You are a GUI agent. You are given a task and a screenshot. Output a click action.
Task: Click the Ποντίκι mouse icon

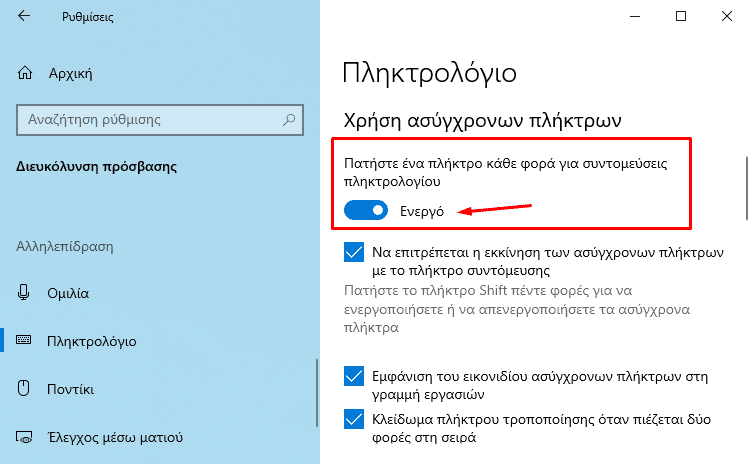(23, 388)
